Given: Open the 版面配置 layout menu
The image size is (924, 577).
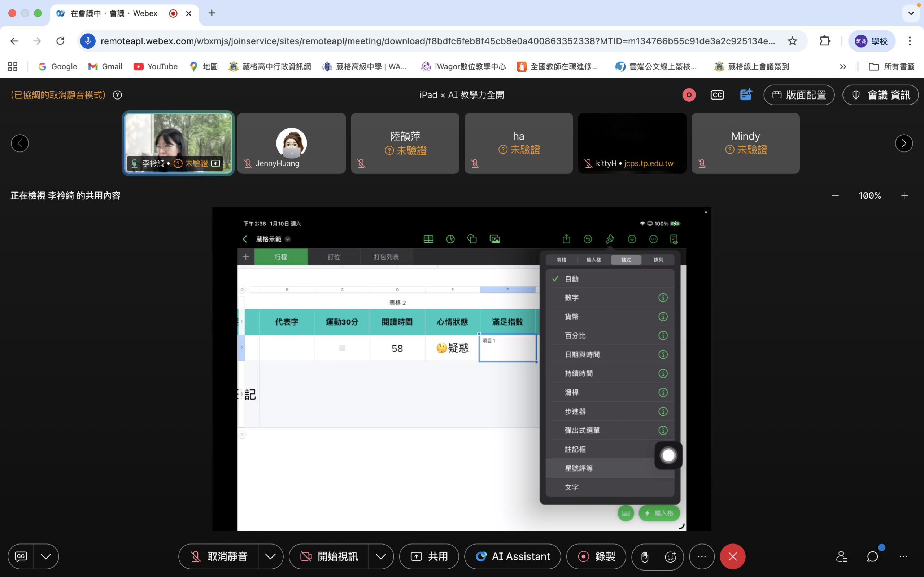Looking at the screenshot, I should pyautogui.click(x=799, y=95).
